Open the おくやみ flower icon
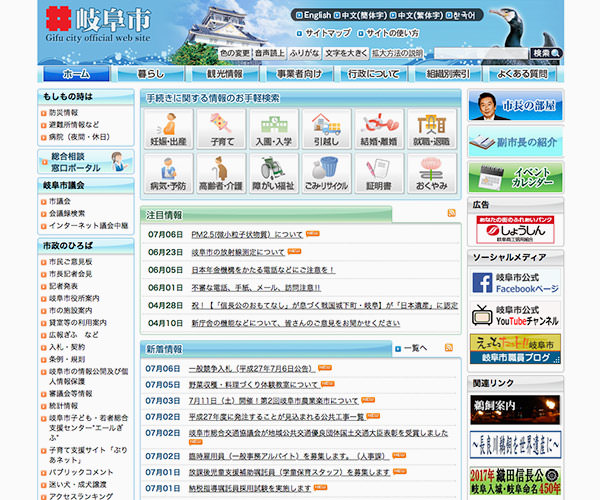600x500 pixels. coord(433,174)
